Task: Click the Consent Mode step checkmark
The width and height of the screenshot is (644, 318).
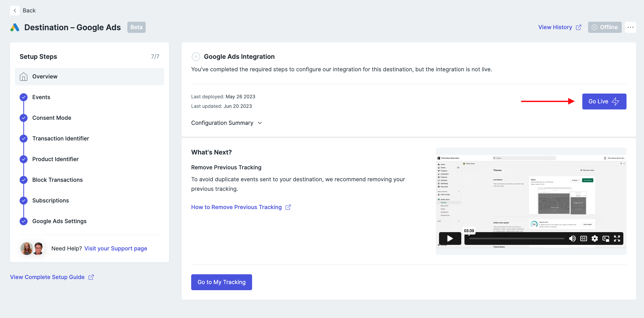Action: click(x=24, y=118)
